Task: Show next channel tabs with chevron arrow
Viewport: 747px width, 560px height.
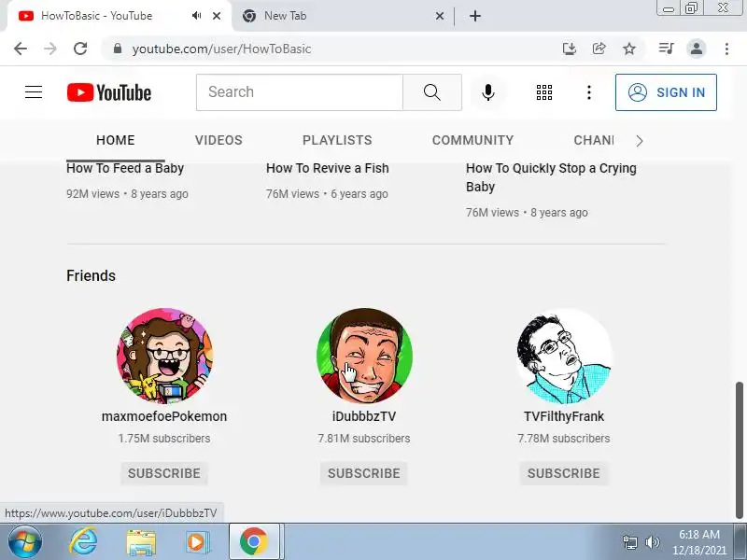Action: tap(640, 141)
